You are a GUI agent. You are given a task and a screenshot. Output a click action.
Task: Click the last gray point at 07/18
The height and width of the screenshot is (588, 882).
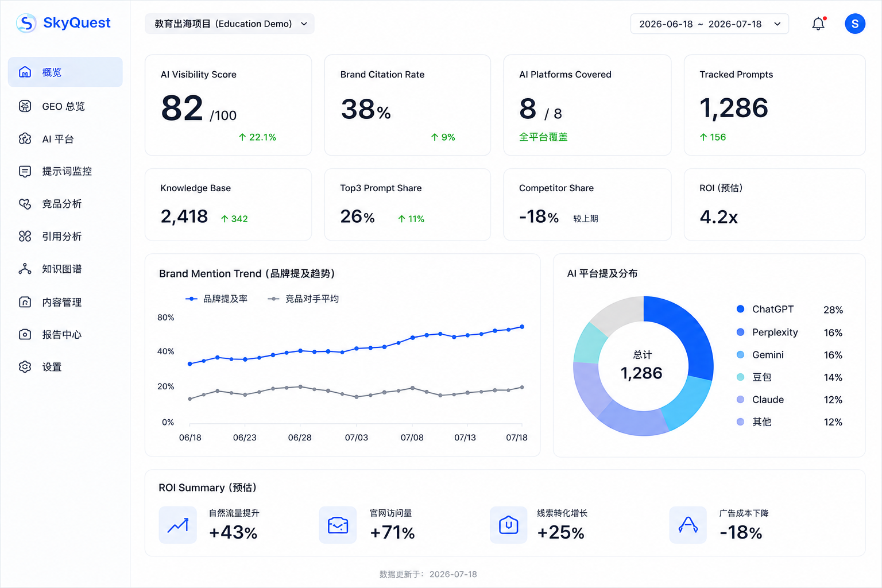click(522, 388)
